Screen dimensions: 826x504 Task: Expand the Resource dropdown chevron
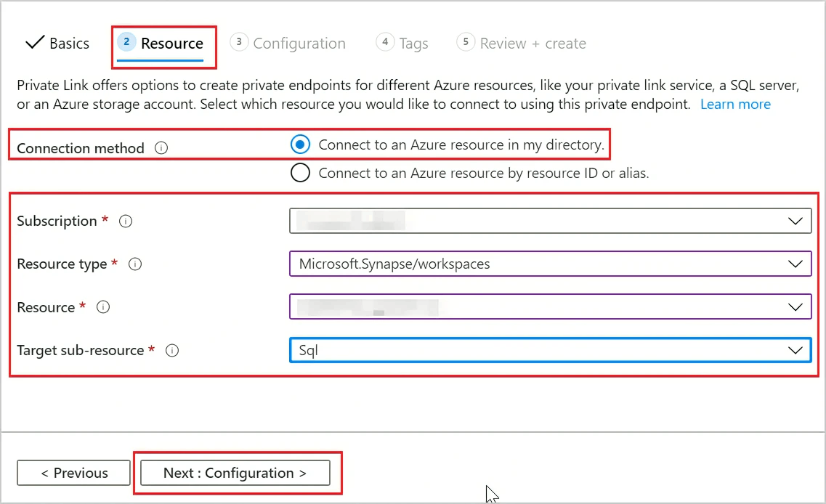(x=795, y=307)
